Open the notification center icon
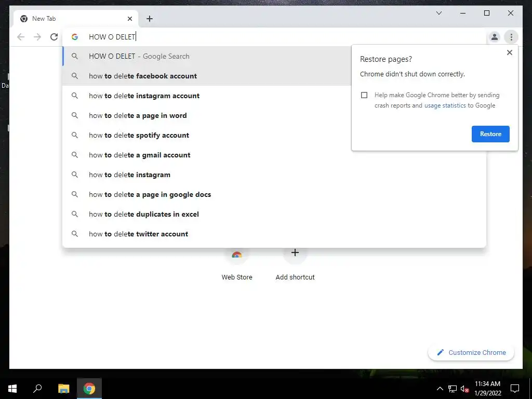The height and width of the screenshot is (399, 532). point(515,389)
